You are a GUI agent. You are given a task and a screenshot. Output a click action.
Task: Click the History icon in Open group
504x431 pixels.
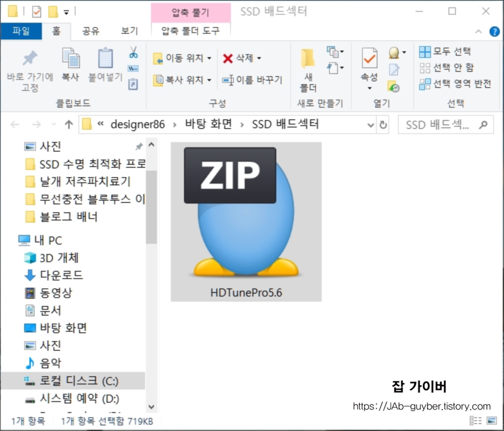pos(394,86)
